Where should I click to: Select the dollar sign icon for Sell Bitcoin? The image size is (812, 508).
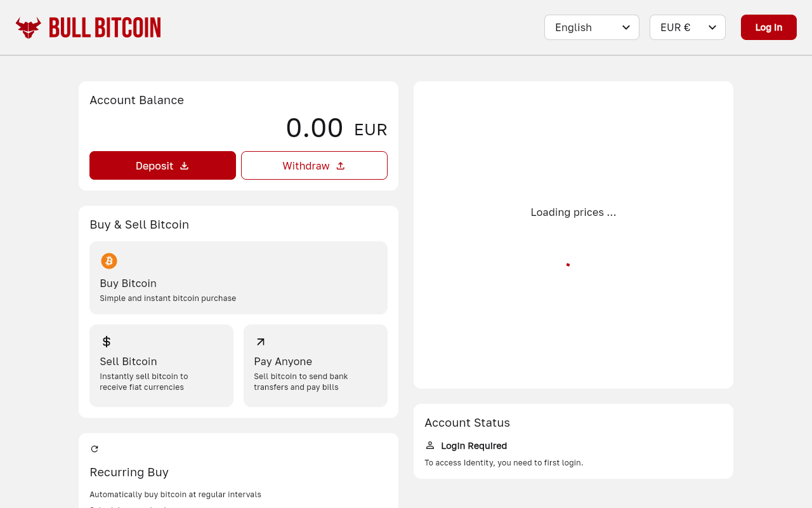107,341
